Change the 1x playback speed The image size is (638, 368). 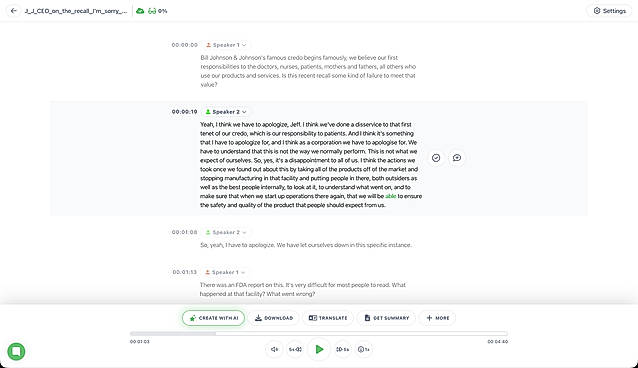click(364, 349)
